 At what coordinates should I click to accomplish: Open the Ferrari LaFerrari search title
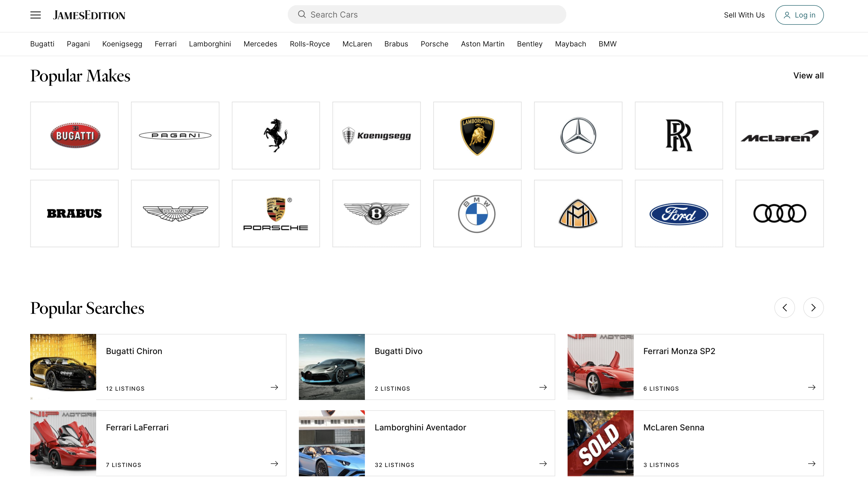137,428
